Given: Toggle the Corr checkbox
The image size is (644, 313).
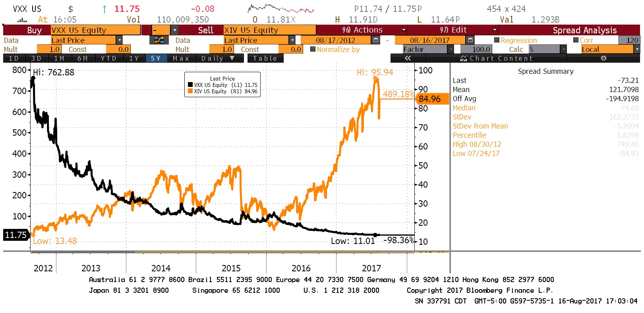Looking at the screenshot, I should [576, 40].
